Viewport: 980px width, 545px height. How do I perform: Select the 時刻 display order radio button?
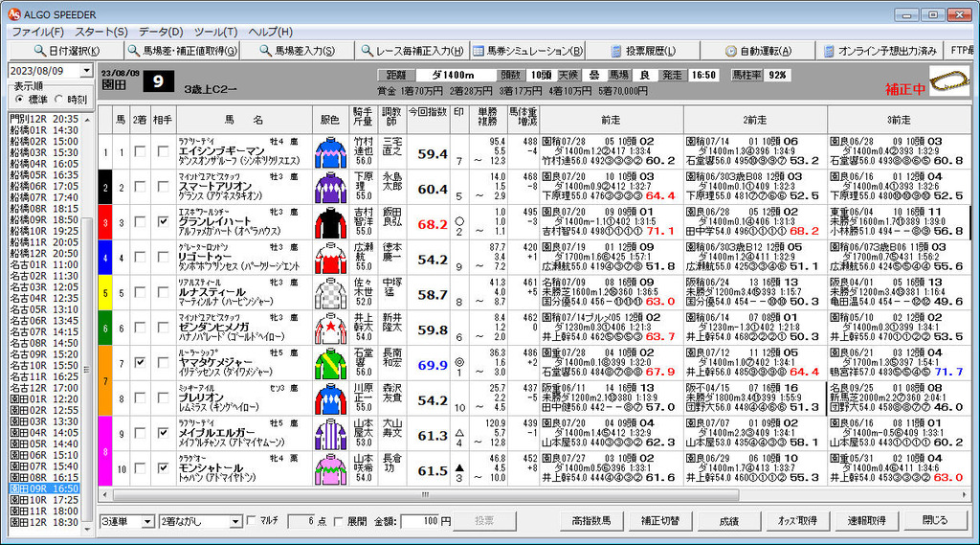point(58,100)
